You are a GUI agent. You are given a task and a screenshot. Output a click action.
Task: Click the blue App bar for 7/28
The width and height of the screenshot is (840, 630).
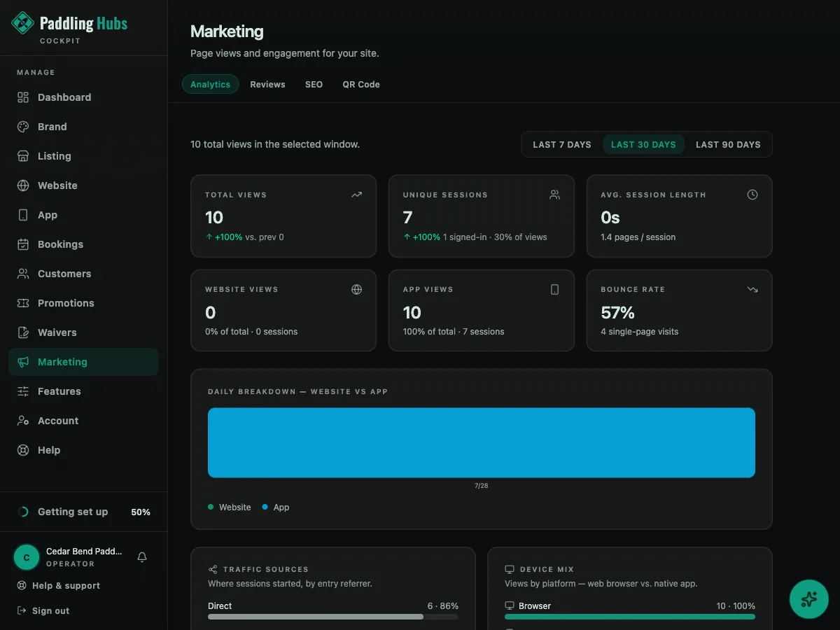click(482, 442)
